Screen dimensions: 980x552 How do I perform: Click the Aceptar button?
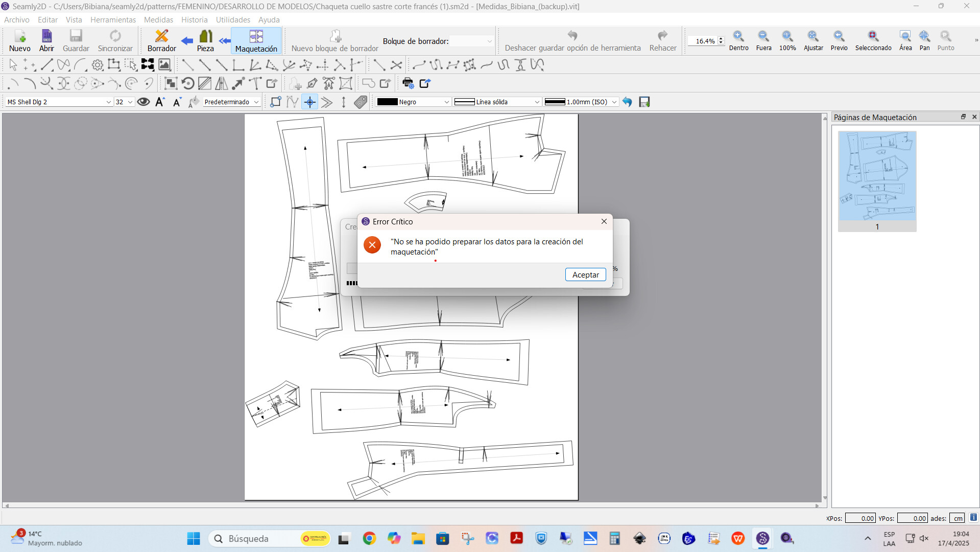pos(585,274)
